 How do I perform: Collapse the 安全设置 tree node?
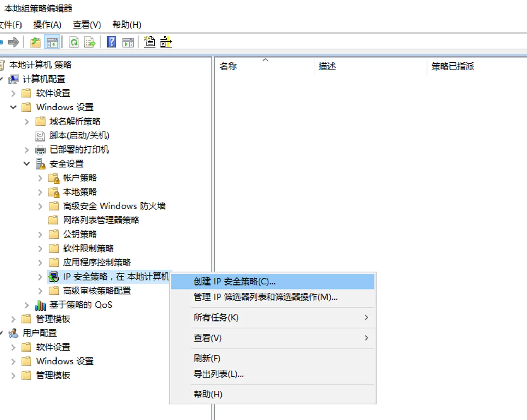point(27,164)
